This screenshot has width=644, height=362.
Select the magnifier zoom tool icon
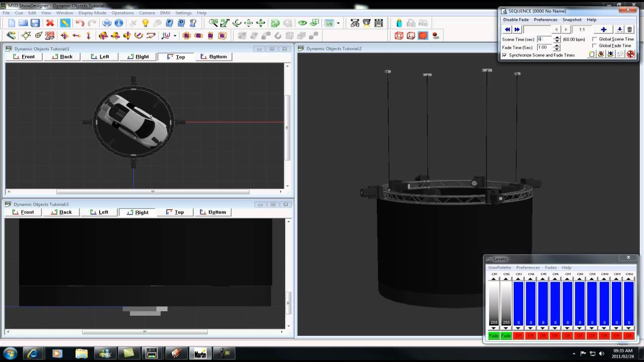(x=213, y=23)
